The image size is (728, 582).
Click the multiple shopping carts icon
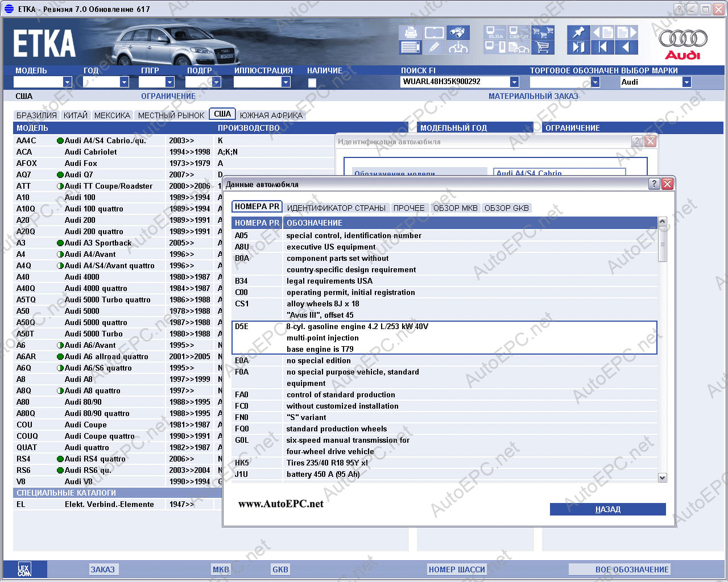pos(543,32)
